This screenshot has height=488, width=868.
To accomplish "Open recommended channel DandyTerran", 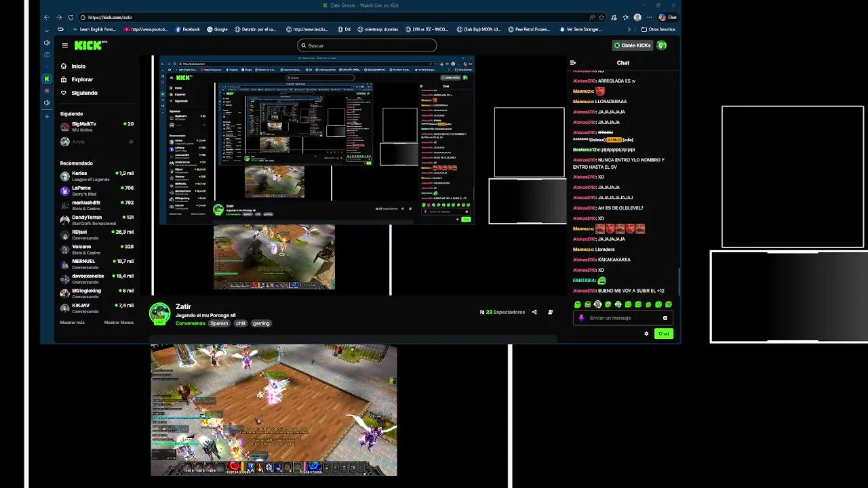I will [x=96, y=220].
